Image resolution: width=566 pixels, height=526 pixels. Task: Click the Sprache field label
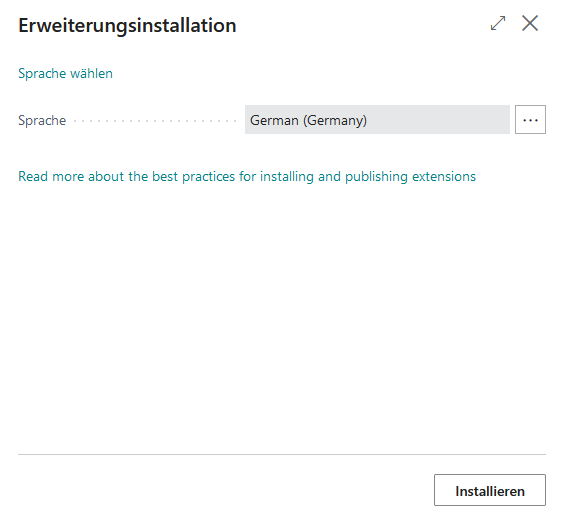pyautogui.click(x=42, y=121)
